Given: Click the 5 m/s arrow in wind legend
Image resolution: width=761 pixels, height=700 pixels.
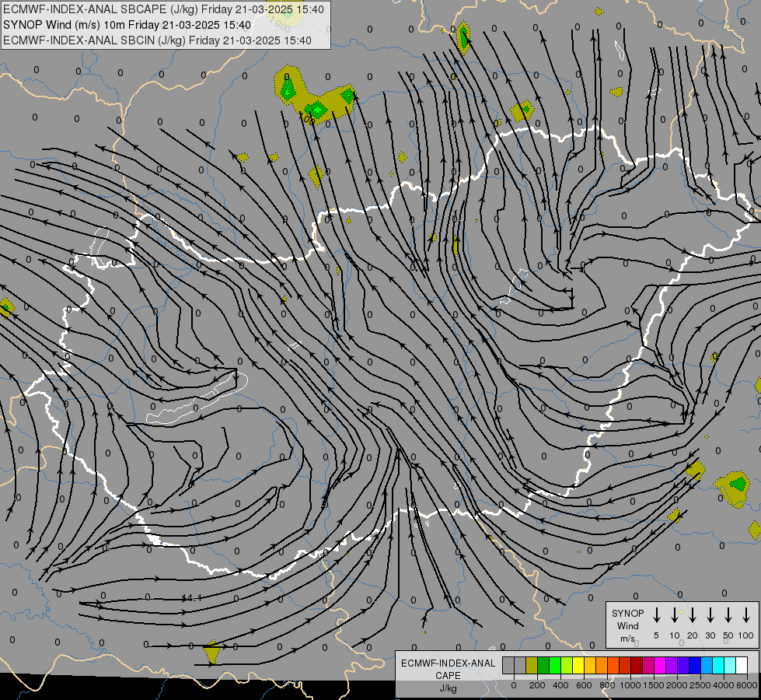Looking at the screenshot, I should [x=656, y=615].
